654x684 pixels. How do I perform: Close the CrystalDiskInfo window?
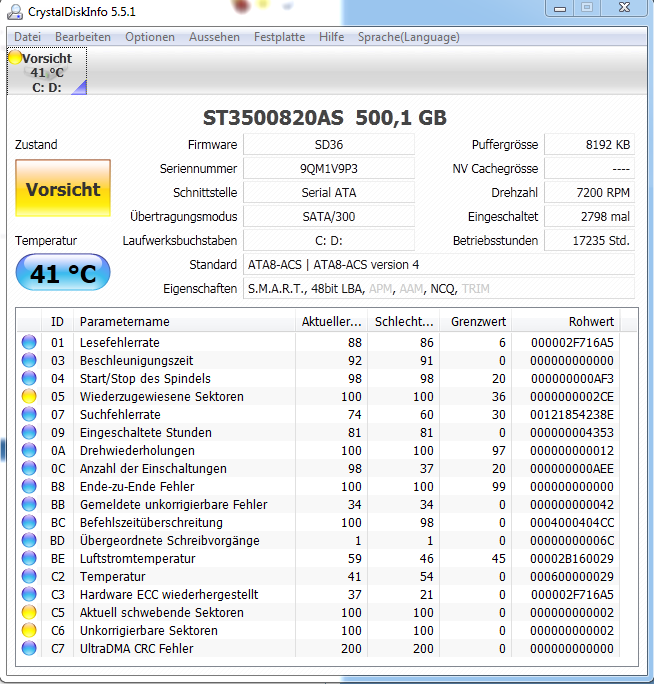click(624, 8)
